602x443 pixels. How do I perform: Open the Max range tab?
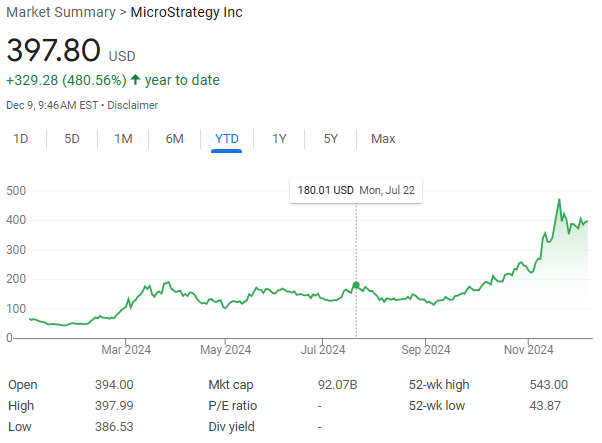click(x=383, y=139)
